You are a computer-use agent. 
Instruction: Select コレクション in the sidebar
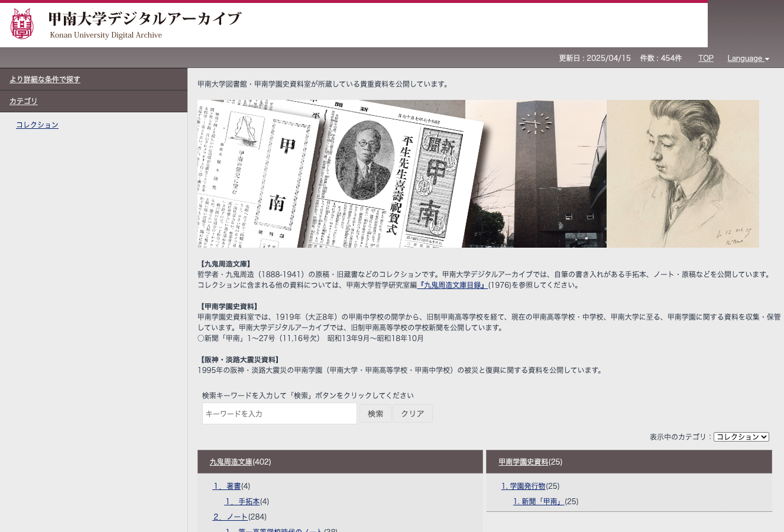coord(37,125)
